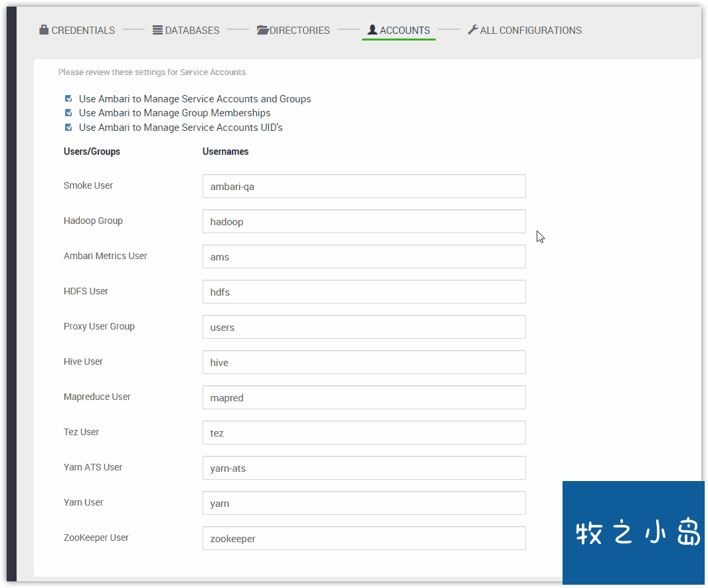Click the label Use Ambari to Manage Group Memberships
The height and width of the screenshot is (588, 708).
pyautogui.click(x=175, y=113)
